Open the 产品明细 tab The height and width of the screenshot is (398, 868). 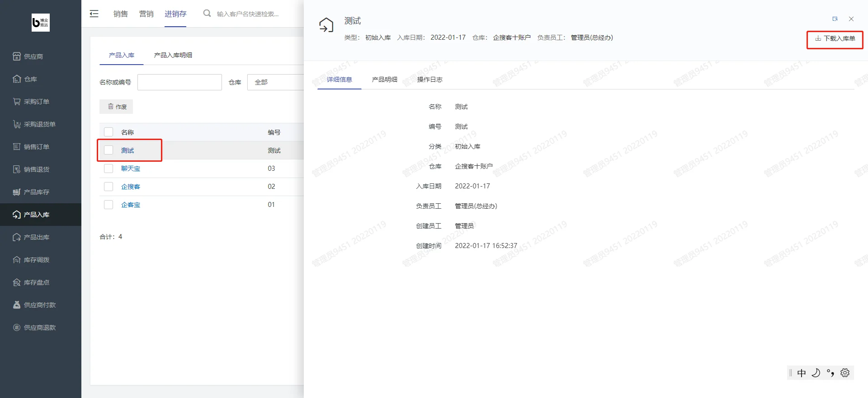click(x=385, y=80)
